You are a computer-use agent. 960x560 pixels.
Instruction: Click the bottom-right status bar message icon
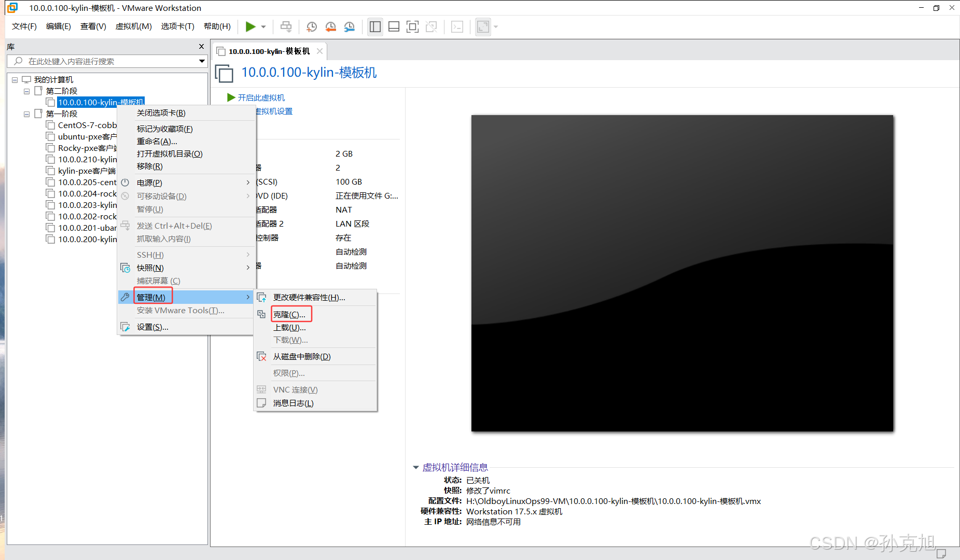(x=941, y=554)
